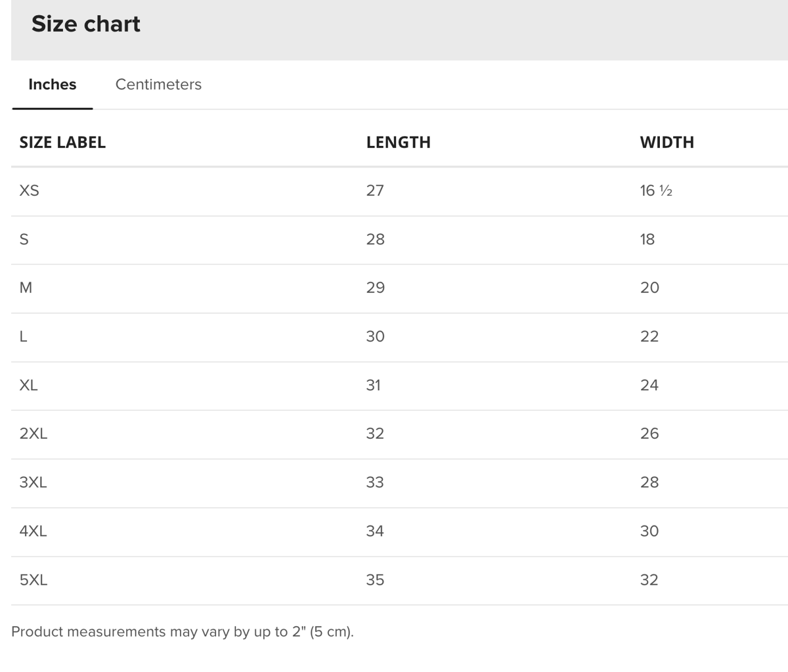Viewport: 788px width, 672px height.
Task: Click the length value 30 for L
Action: pos(376,336)
